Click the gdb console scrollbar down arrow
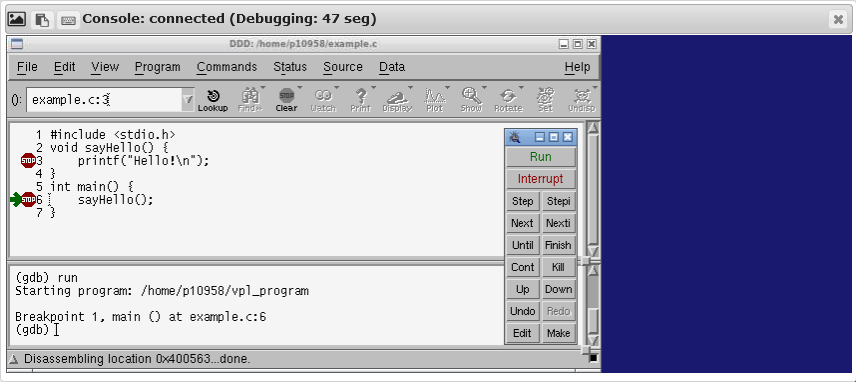856x382 pixels. [593, 340]
